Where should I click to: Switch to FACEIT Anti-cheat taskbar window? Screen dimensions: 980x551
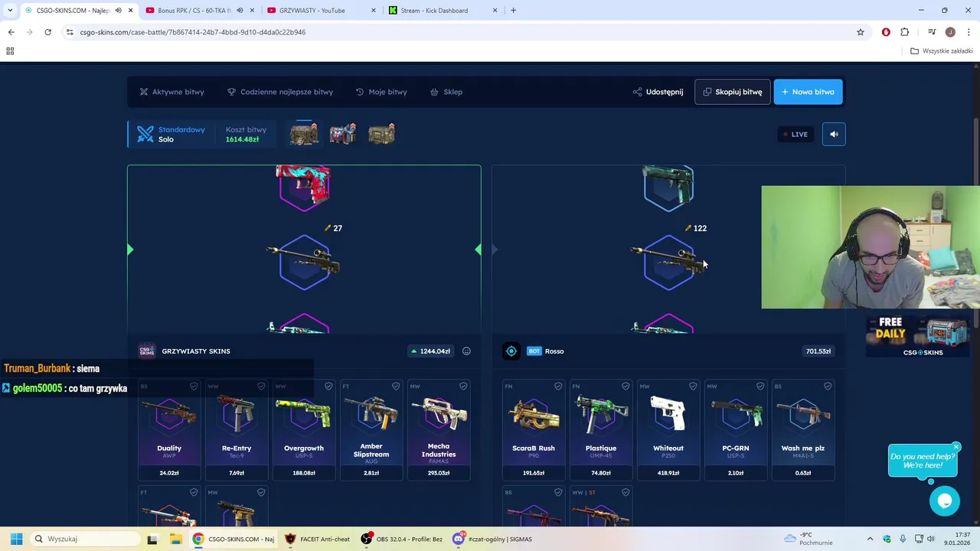pos(318,539)
